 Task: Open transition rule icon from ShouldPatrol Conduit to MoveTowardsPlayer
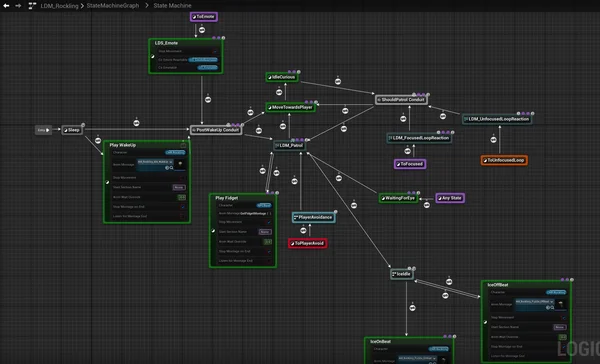pyautogui.click(x=345, y=111)
